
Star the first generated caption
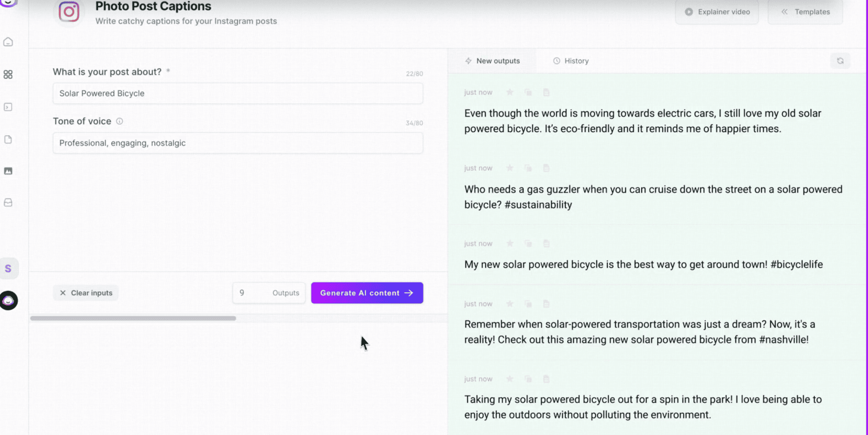[x=510, y=92]
